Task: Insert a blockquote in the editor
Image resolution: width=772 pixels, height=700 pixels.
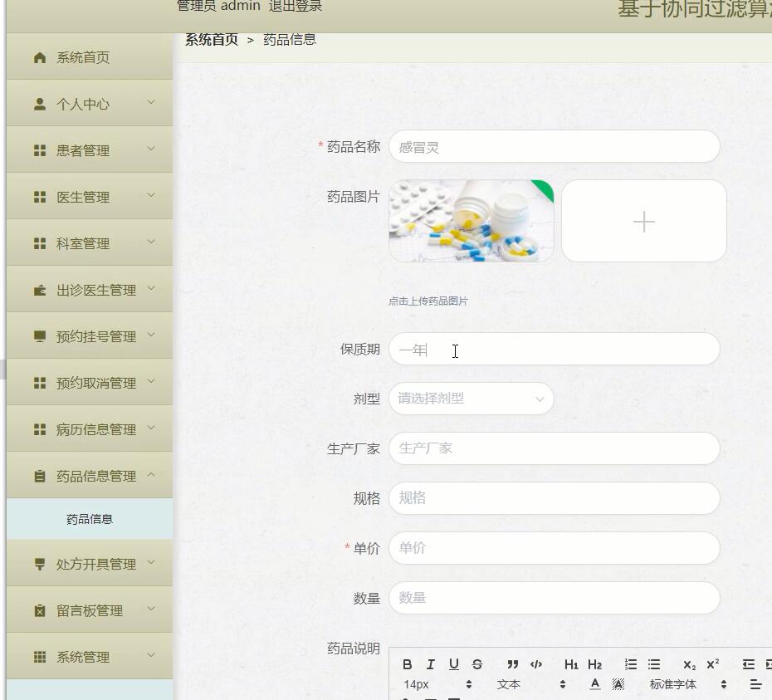Action: [512, 664]
